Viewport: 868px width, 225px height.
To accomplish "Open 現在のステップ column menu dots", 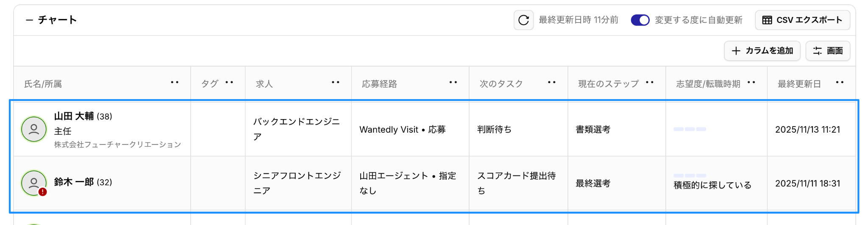I will [x=650, y=83].
